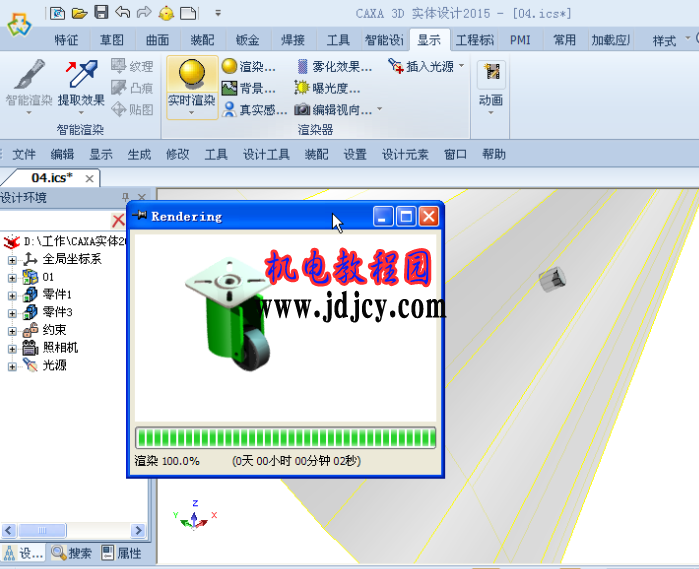Image resolution: width=699 pixels, height=569 pixels.
Task: Click the new scene icon in quick toolbar
Action: pyautogui.click(x=58, y=13)
